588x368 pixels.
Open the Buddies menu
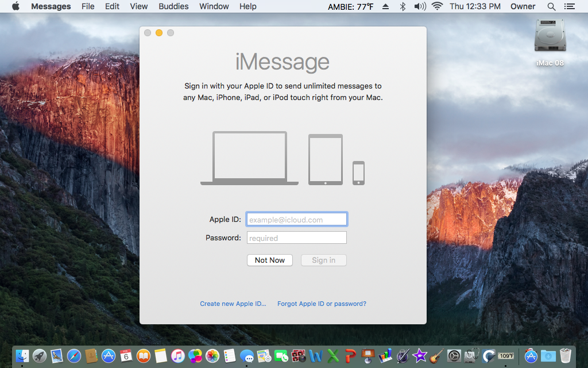coord(173,6)
